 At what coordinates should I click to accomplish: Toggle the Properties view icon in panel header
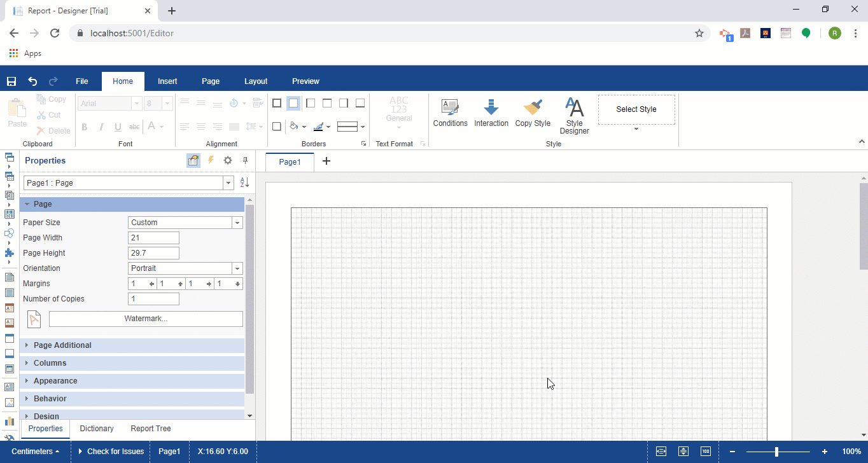pos(193,161)
